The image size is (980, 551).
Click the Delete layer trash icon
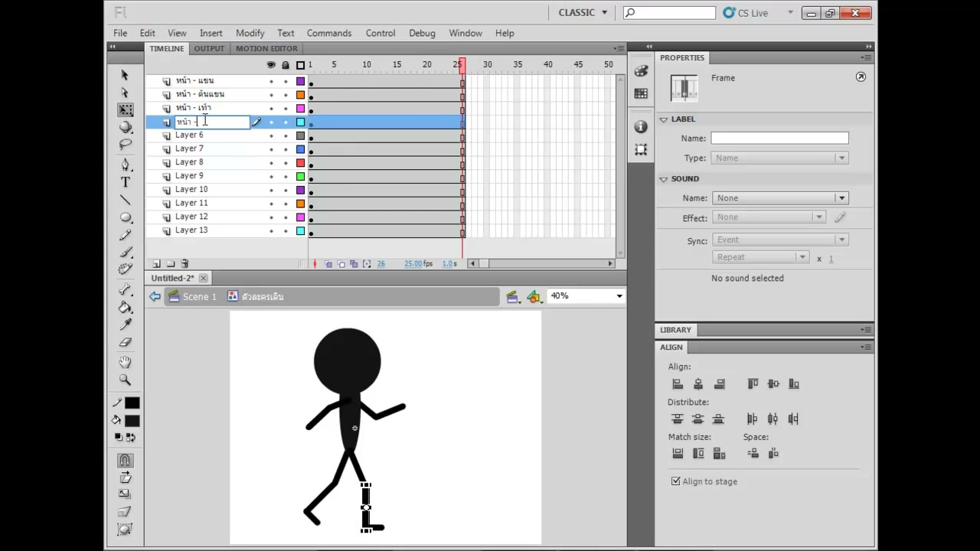point(185,264)
